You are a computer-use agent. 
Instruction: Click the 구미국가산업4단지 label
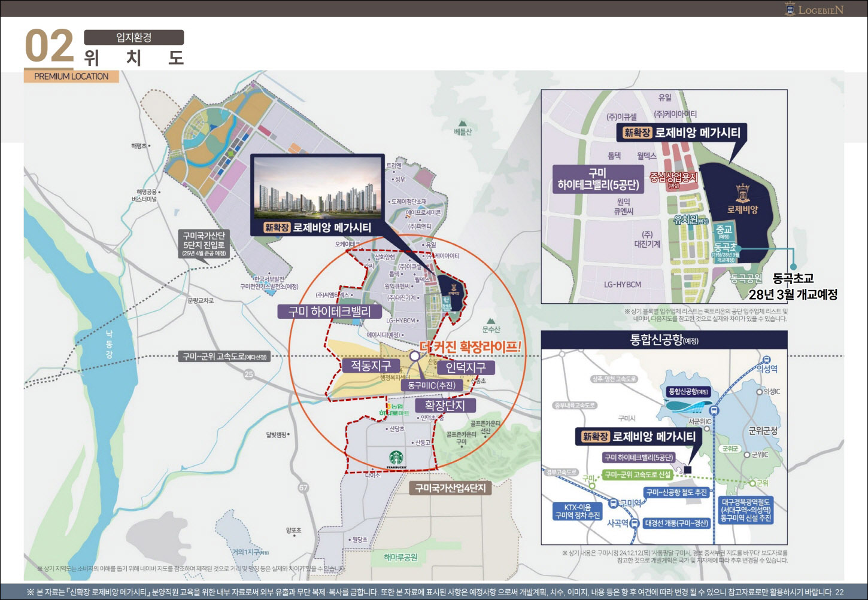tap(451, 488)
